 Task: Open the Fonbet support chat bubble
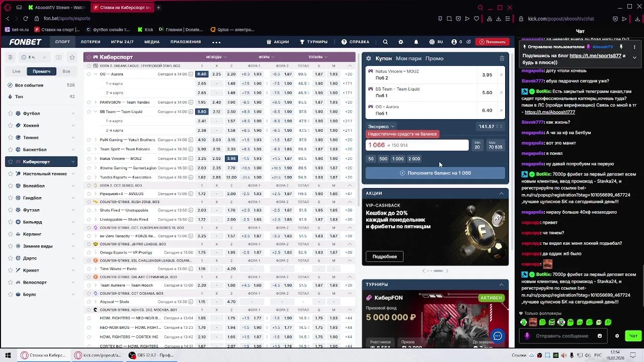498,336
